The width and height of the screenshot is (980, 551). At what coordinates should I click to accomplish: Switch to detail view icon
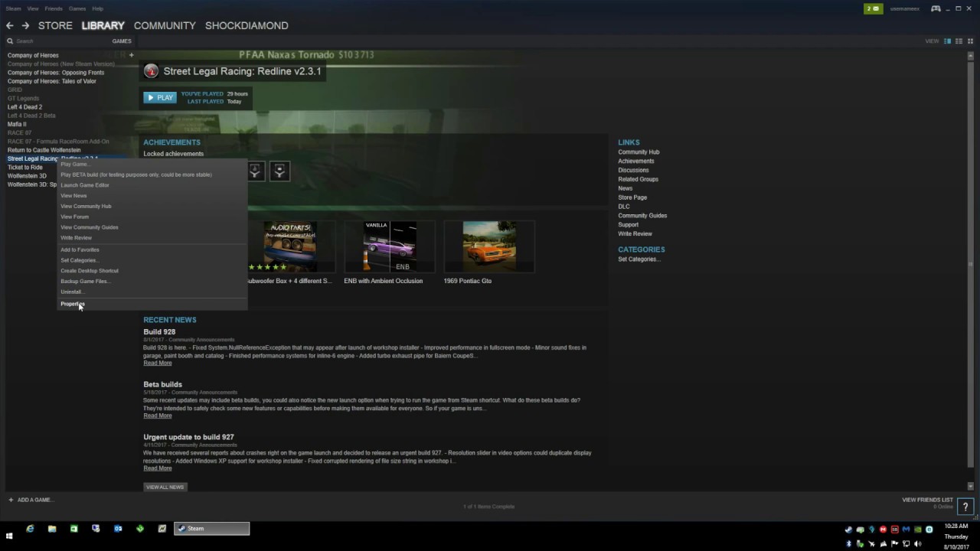(x=947, y=41)
